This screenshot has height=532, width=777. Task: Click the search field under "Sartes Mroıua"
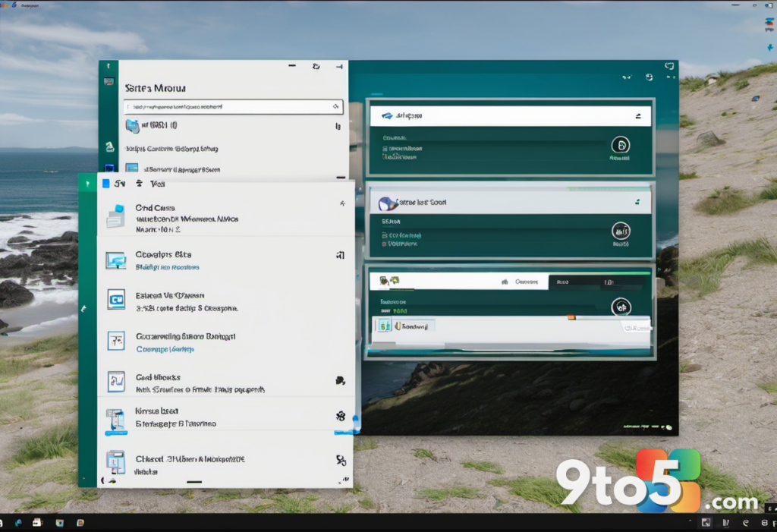click(x=233, y=106)
